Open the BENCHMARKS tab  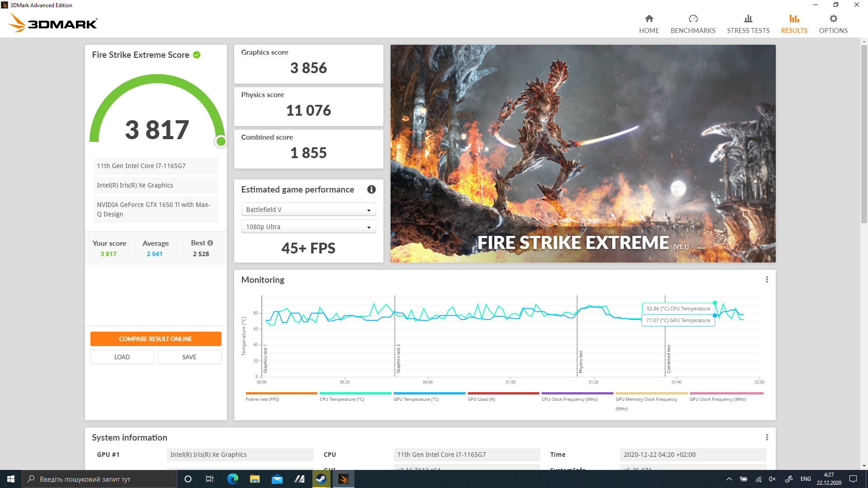(x=693, y=23)
